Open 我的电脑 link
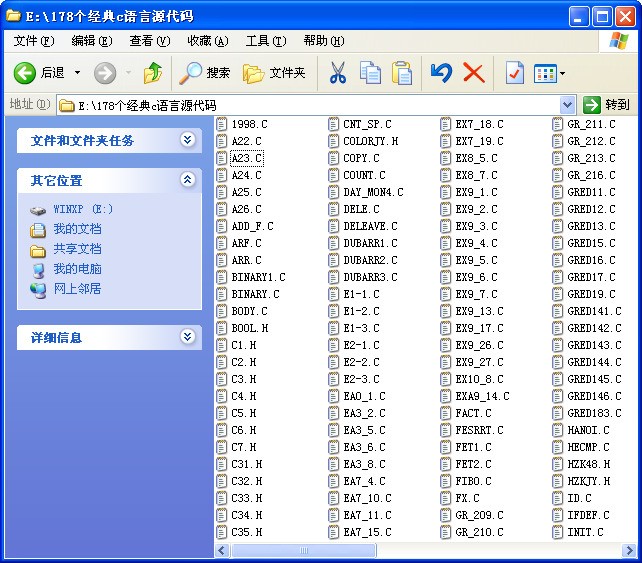 (77, 269)
